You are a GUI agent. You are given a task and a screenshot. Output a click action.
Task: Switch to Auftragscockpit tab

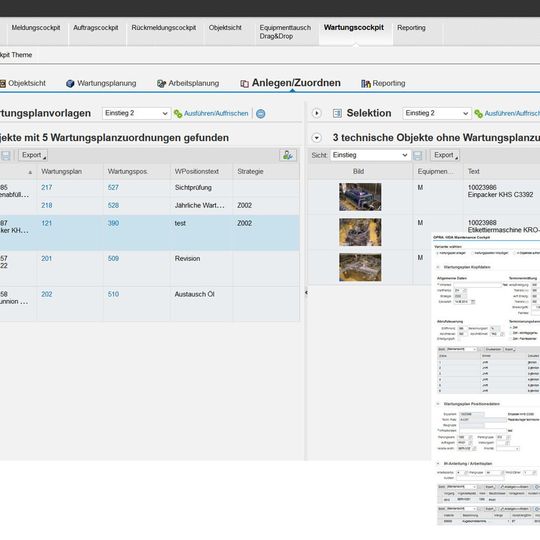click(96, 28)
